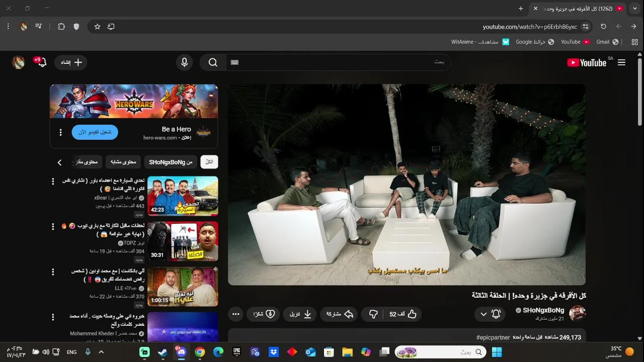Select the 'من SHoNgxBoNg' filter chip

pyautogui.click(x=171, y=162)
